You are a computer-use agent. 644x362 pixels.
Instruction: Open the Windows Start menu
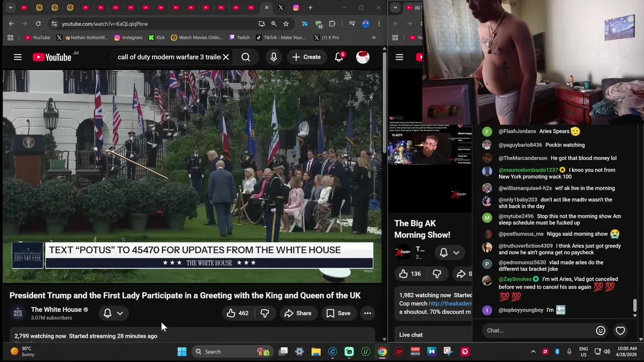(x=182, y=351)
